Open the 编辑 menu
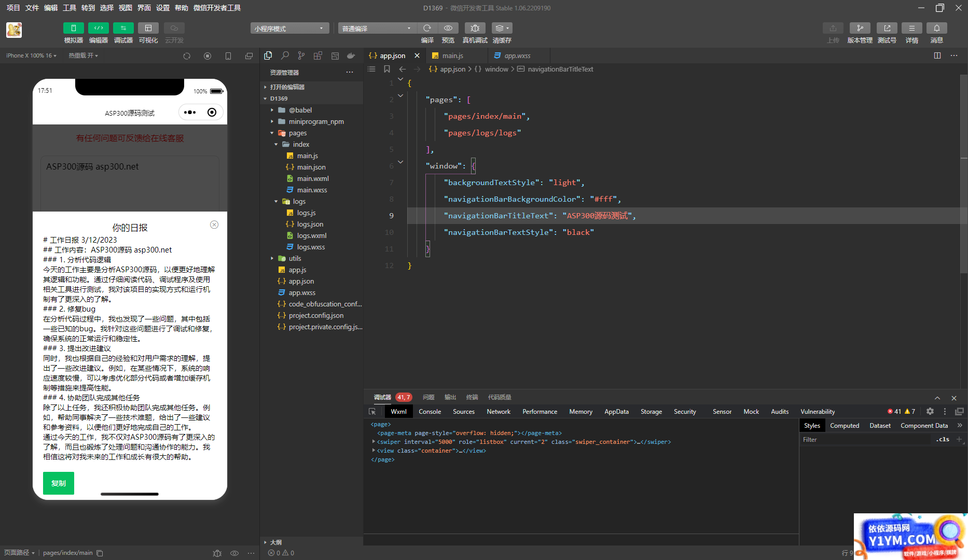The width and height of the screenshot is (968, 560). pos(51,8)
